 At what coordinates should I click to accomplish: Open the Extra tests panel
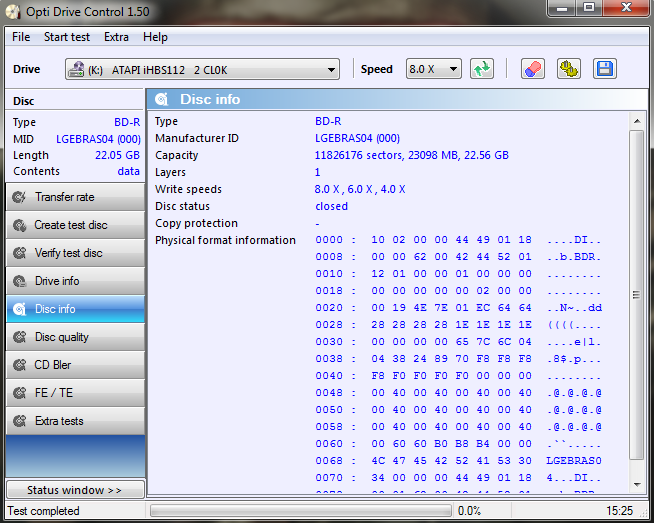[x=75, y=421]
